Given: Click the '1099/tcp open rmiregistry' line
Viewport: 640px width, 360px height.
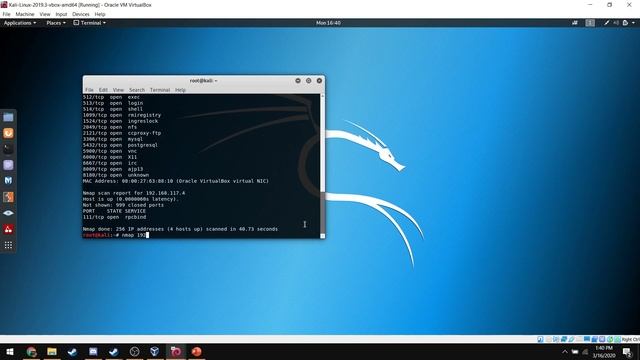Looking at the screenshot, I should coord(122,115).
